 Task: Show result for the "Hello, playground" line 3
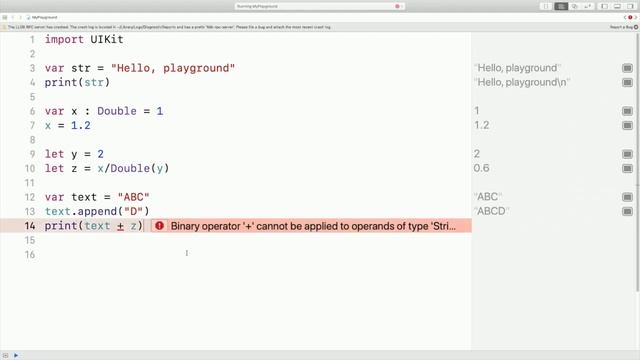click(627, 68)
